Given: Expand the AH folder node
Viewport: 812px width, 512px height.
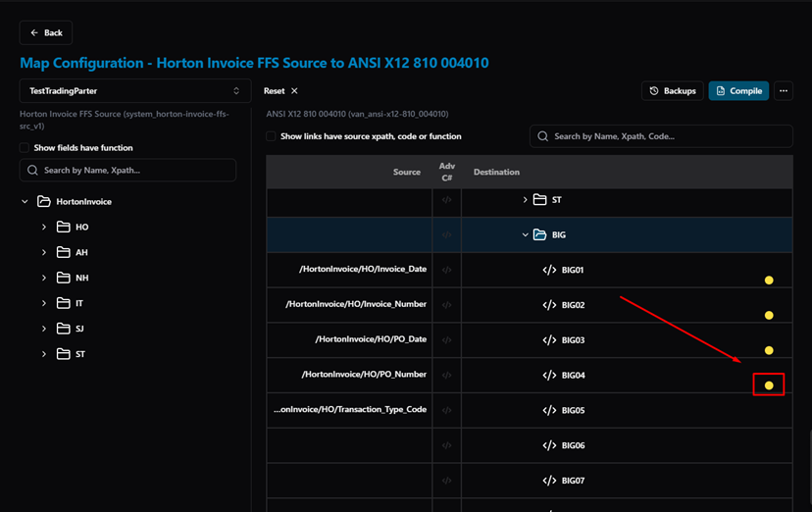Looking at the screenshot, I should point(44,252).
